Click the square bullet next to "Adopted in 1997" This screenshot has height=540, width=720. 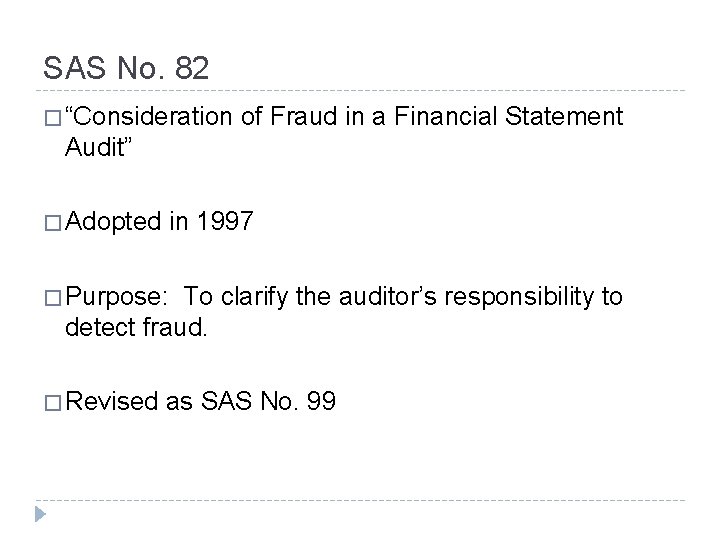[x=53, y=223]
